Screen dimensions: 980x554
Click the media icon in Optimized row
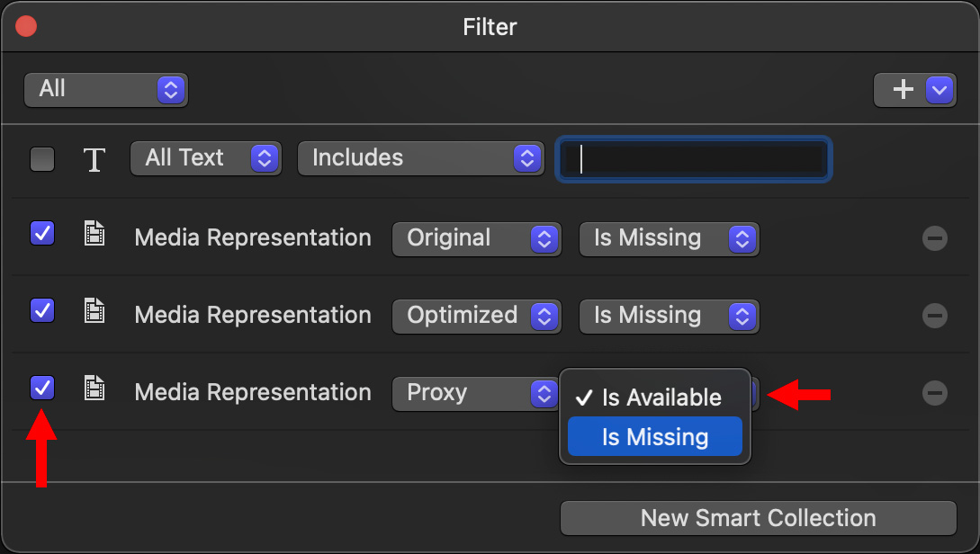tap(94, 310)
